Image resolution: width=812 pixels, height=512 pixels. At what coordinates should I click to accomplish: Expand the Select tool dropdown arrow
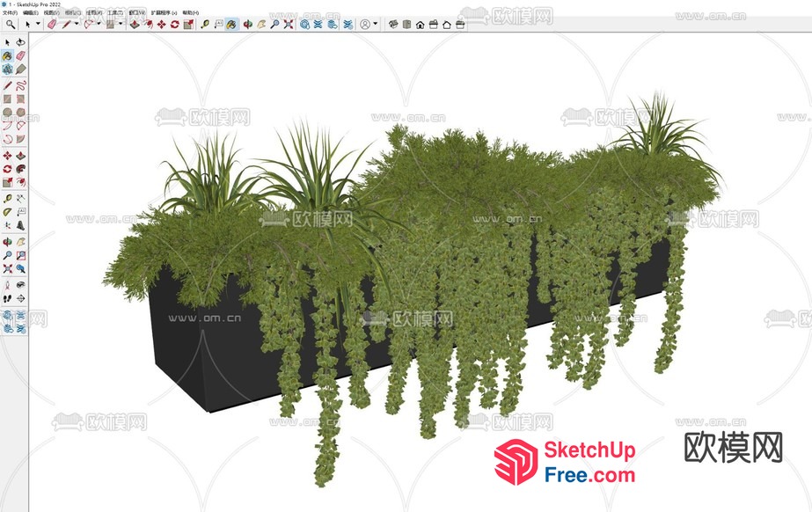tap(38, 24)
